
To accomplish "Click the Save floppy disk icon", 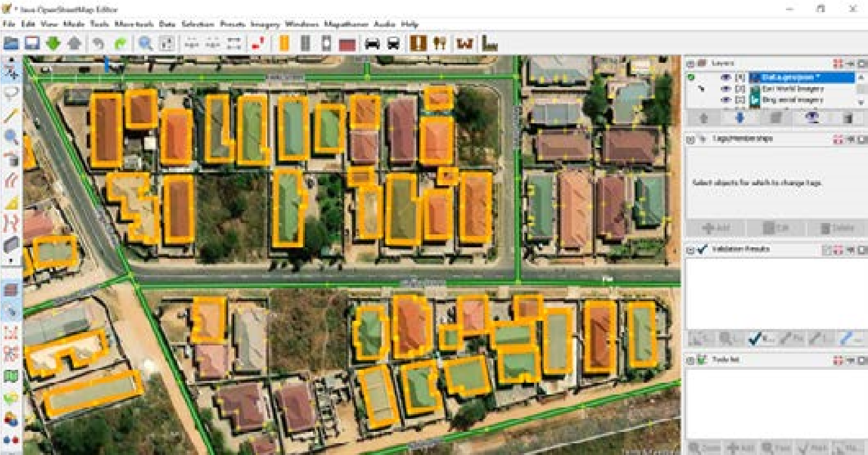I will [x=32, y=43].
